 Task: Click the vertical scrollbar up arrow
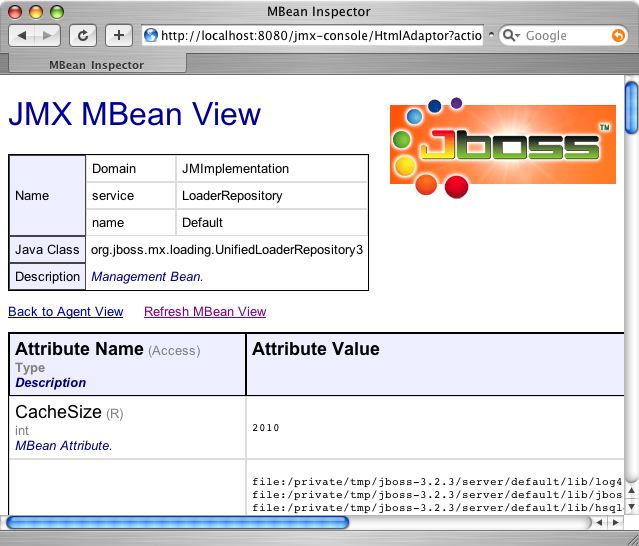coord(632,490)
